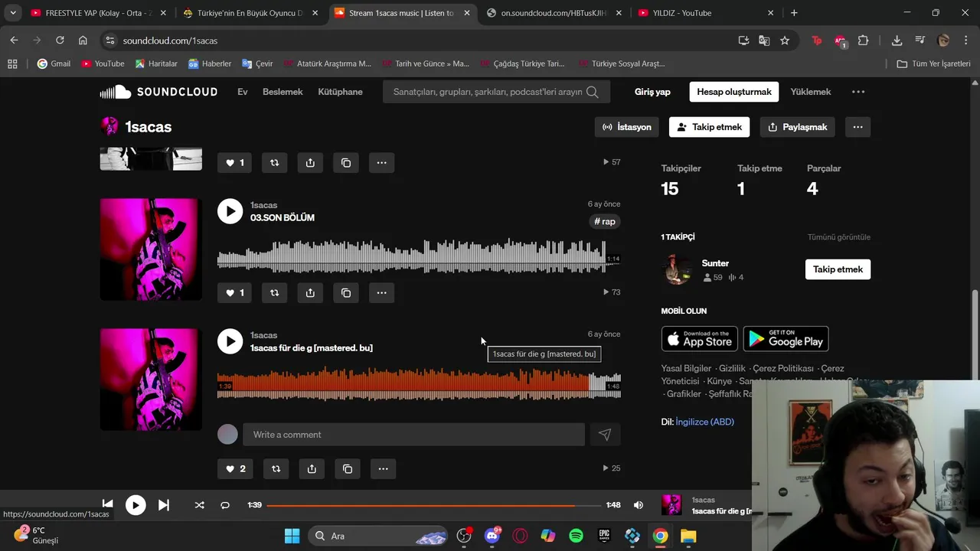Play the 03.SON BÖLÜM track

pyautogui.click(x=230, y=211)
